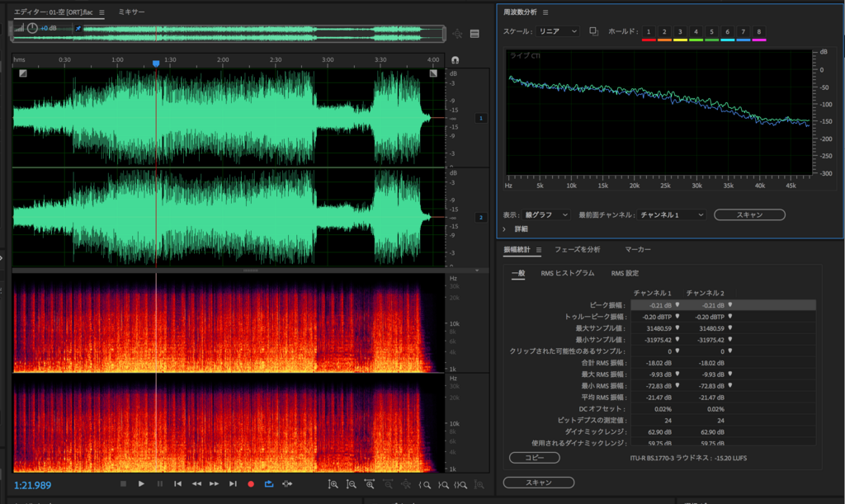Screen dimensions: 845x504
Task: Click the zoom navigator icon beside overview
Action: (x=457, y=34)
